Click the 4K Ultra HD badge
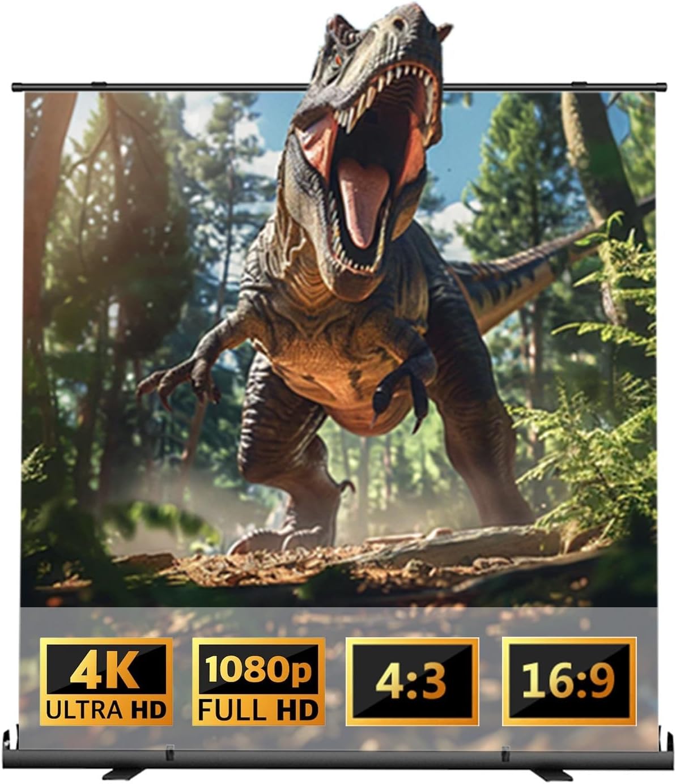The image size is (676, 784). click(x=107, y=681)
